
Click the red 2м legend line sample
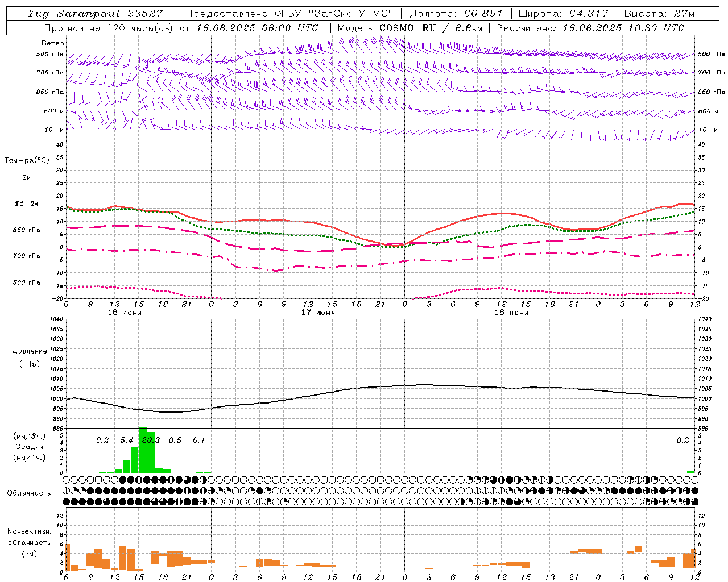coord(26,184)
